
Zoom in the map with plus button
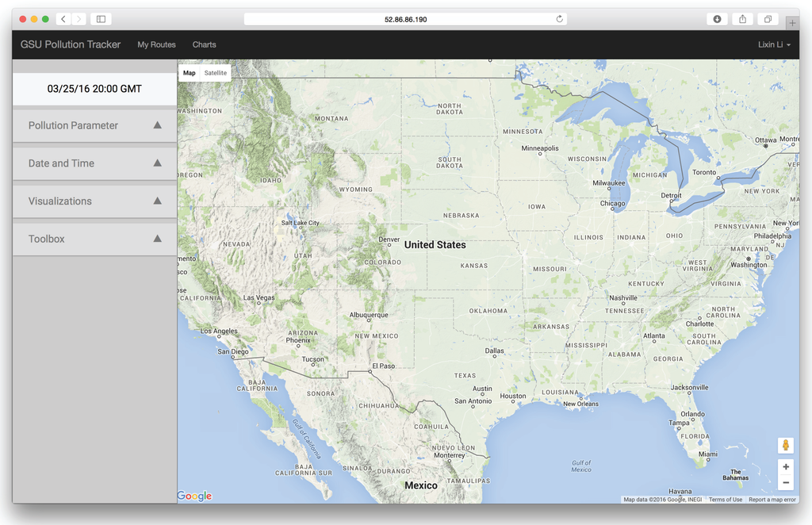pos(785,467)
